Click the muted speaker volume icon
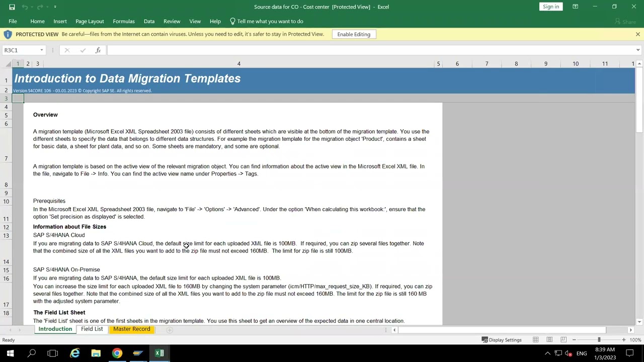This screenshot has width=644, height=362. (x=569, y=353)
